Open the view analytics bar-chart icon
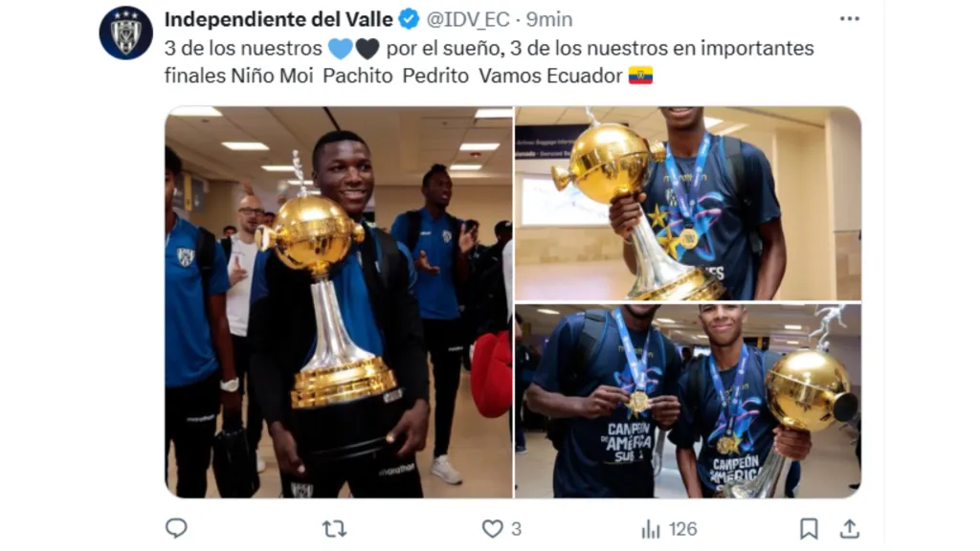 tap(651, 529)
